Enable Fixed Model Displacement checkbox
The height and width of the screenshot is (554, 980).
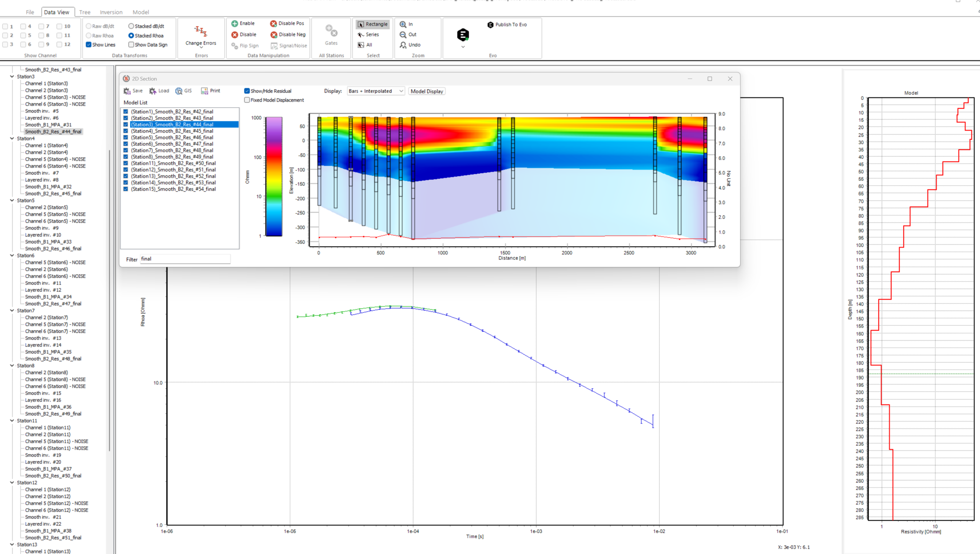(x=247, y=100)
